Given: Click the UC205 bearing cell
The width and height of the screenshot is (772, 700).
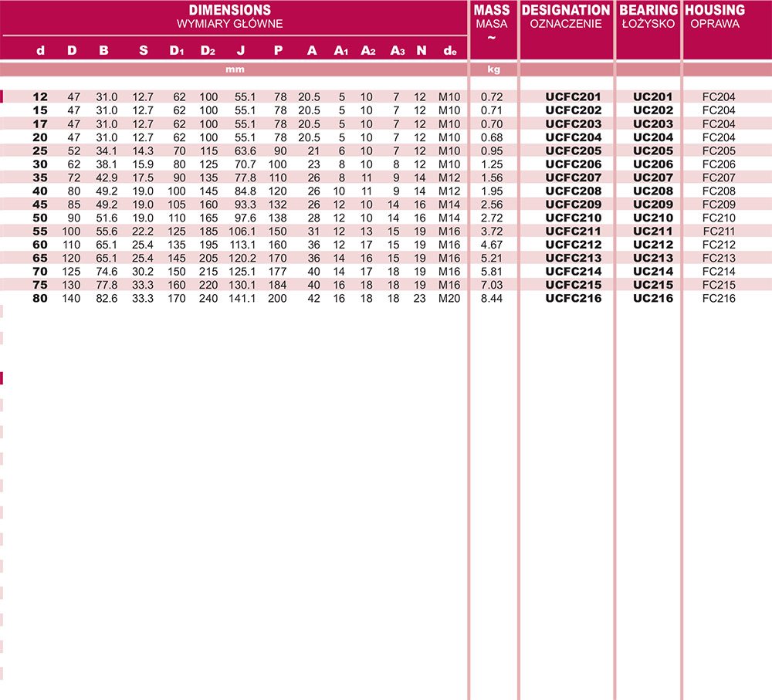Looking at the screenshot, I should 652,150.
